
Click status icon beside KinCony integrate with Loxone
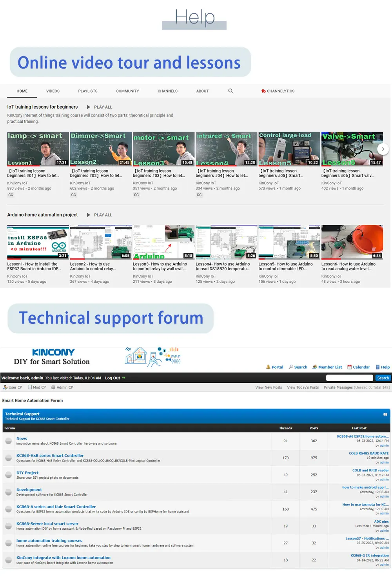(8, 560)
